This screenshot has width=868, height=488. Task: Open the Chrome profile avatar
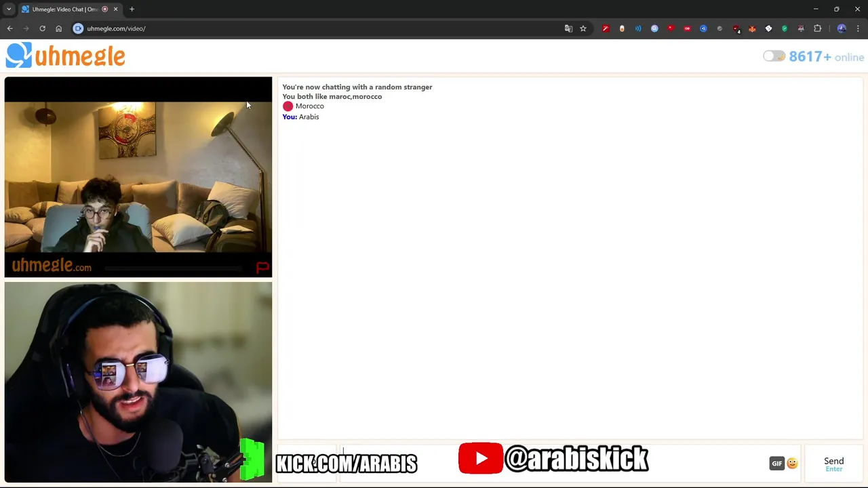[842, 28]
